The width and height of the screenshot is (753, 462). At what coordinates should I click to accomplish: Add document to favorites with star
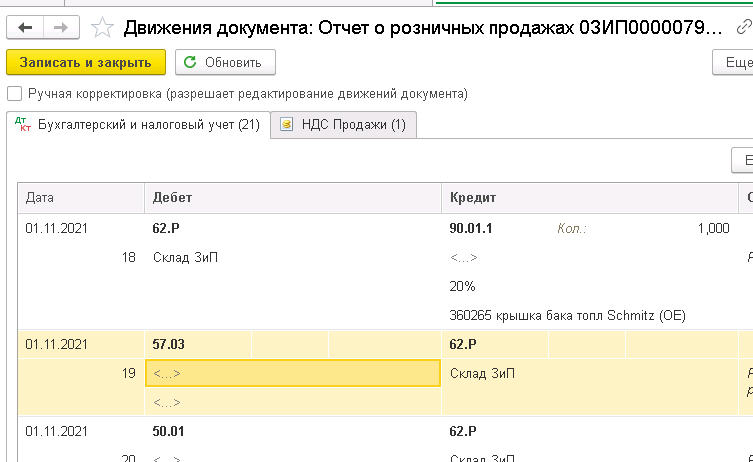[101, 28]
